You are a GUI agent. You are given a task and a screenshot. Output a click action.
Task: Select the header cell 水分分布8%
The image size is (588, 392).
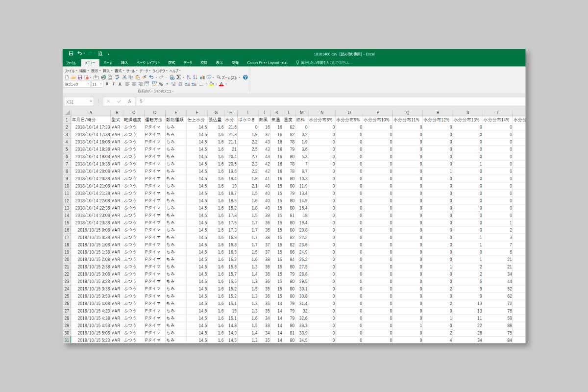coord(321,120)
